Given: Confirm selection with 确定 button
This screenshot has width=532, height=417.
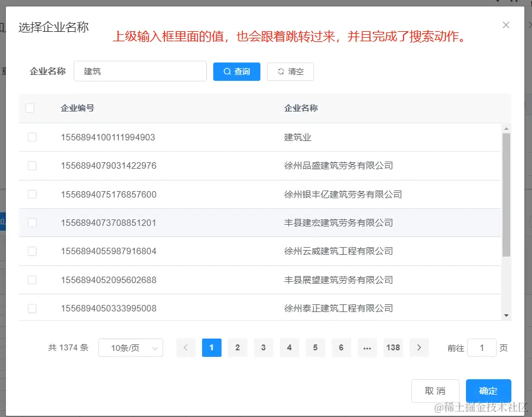Looking at the screenshot, I should [488, 391].
